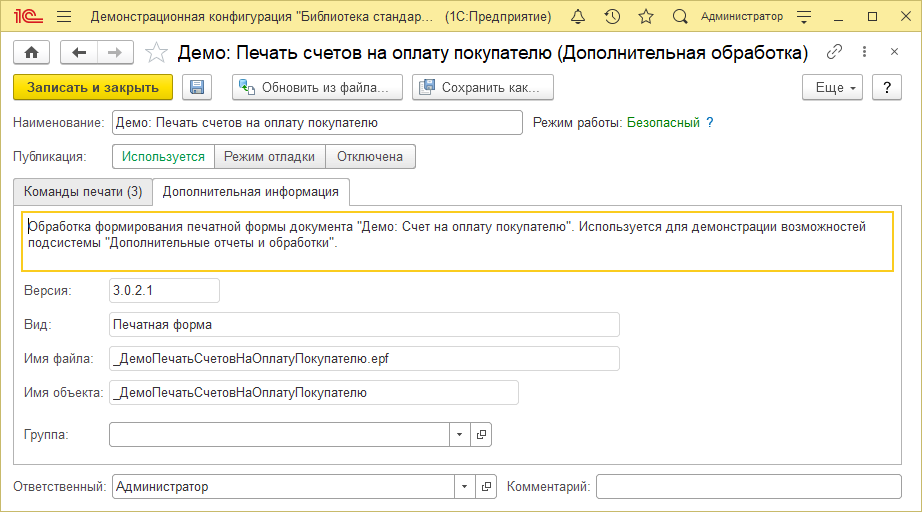This screenshot has width=922, height=512.
Task: Select 'Дополнительная информация' tab
Action: tap(251, 192)
